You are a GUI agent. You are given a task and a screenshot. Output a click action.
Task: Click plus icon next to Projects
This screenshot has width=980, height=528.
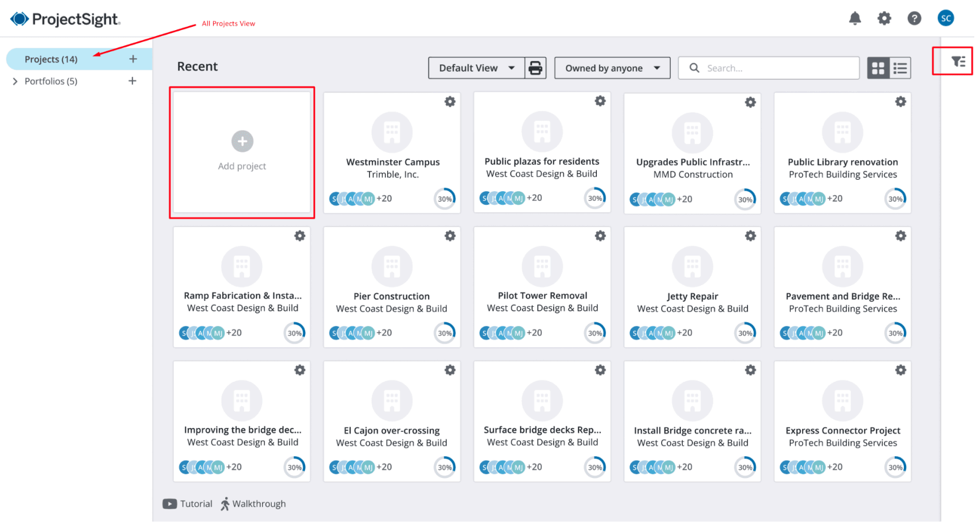pyautogui.click(x=133, y=59)
